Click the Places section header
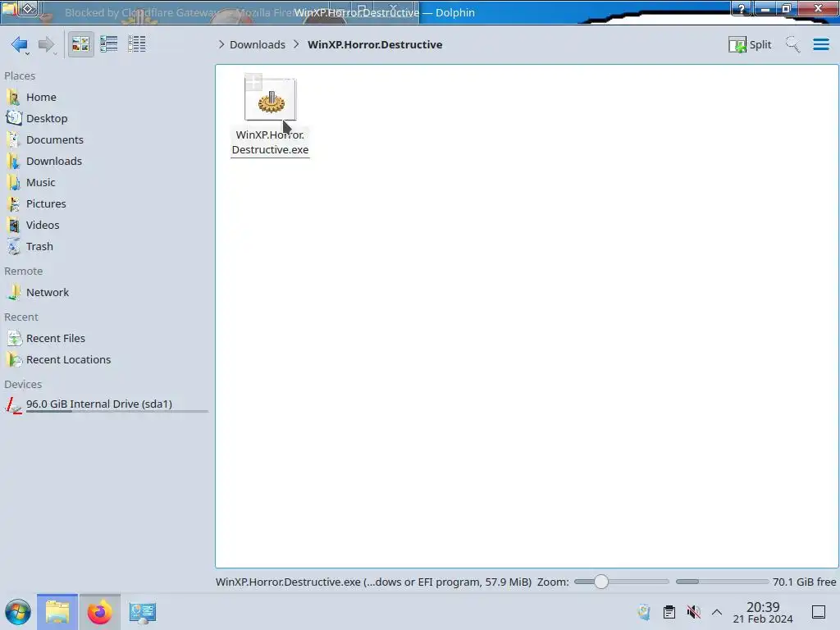The width and height of the screenshot is (840, 630). point(20,76)
